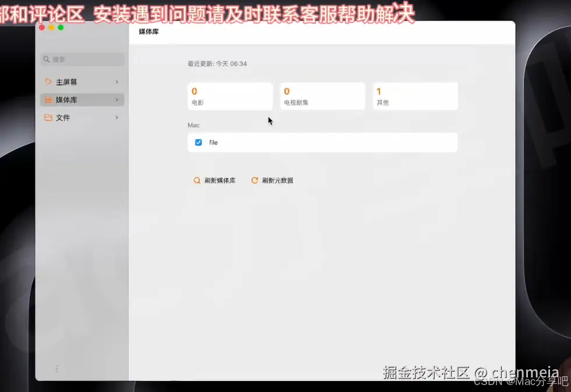Click the media library icon beside 媒体库

point(50,100)
